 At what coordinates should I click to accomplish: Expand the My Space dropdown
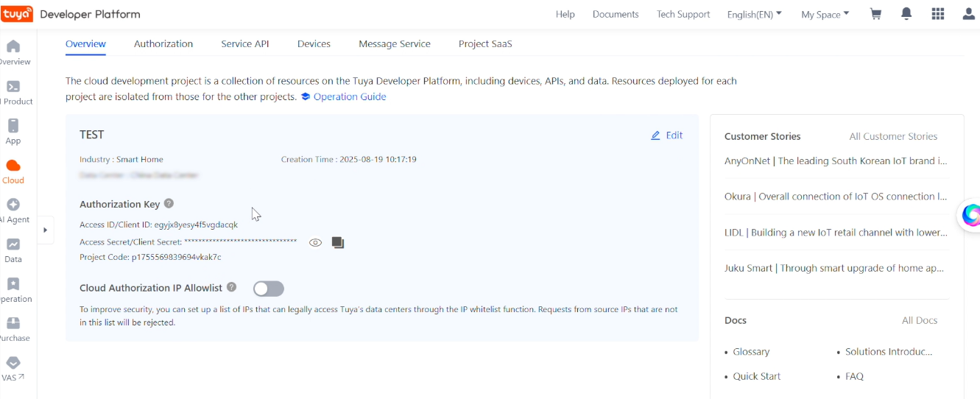click(x=825, y=14)
